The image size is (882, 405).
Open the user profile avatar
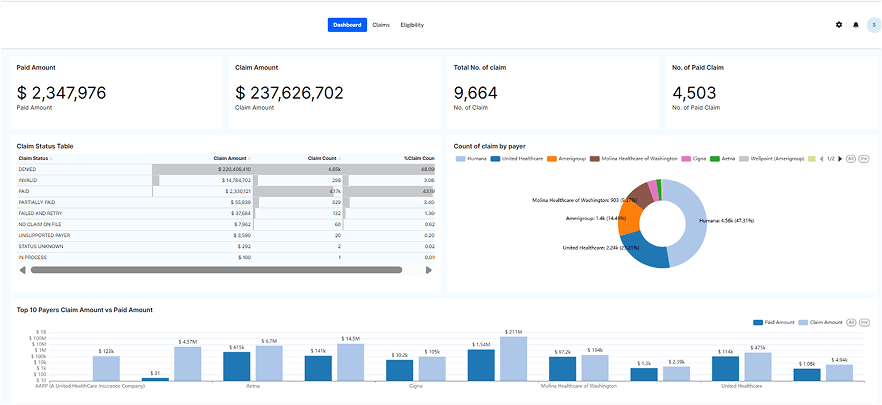[x=872, y=25]
